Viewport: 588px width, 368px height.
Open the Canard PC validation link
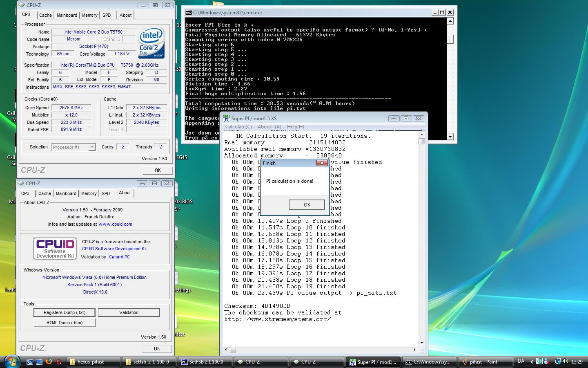click(119, 257)
